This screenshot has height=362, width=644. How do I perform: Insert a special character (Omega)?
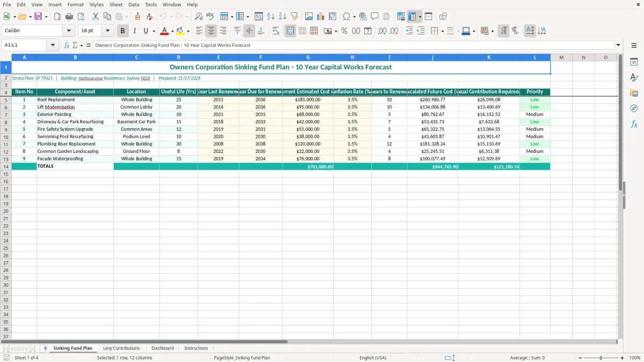[x=347, y=17]
